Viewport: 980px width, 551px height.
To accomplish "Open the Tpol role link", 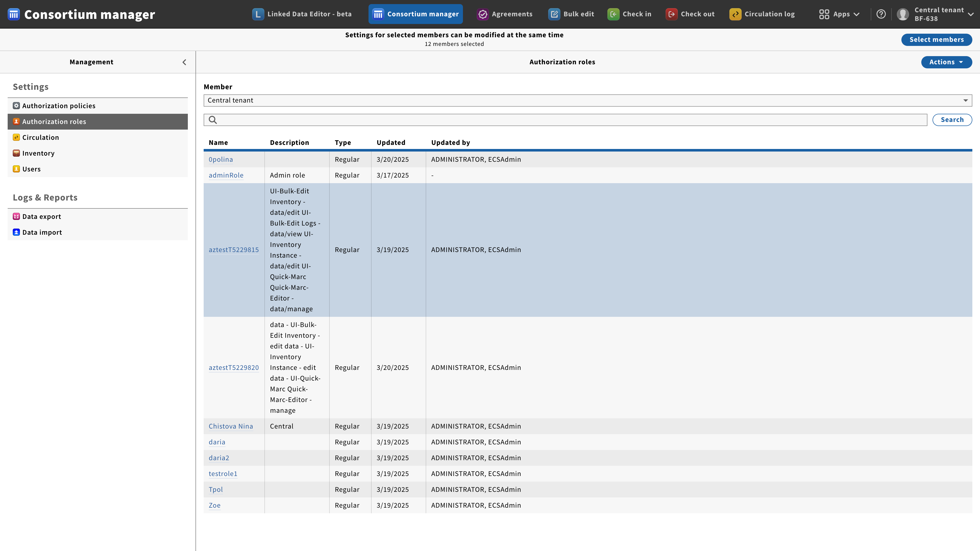I will (216, 490).
